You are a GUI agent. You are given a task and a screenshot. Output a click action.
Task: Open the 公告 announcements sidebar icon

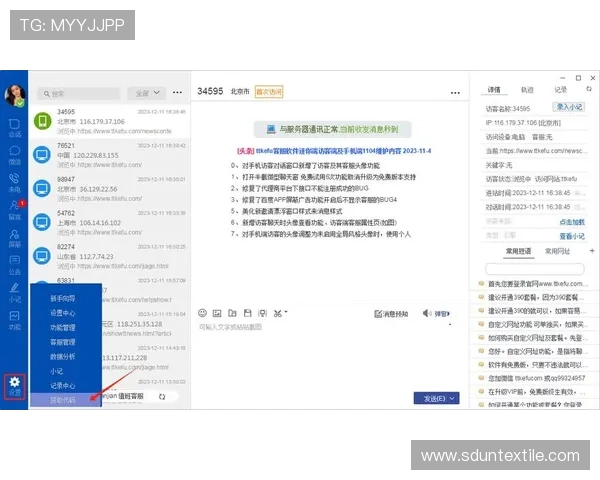coord(15,265)
